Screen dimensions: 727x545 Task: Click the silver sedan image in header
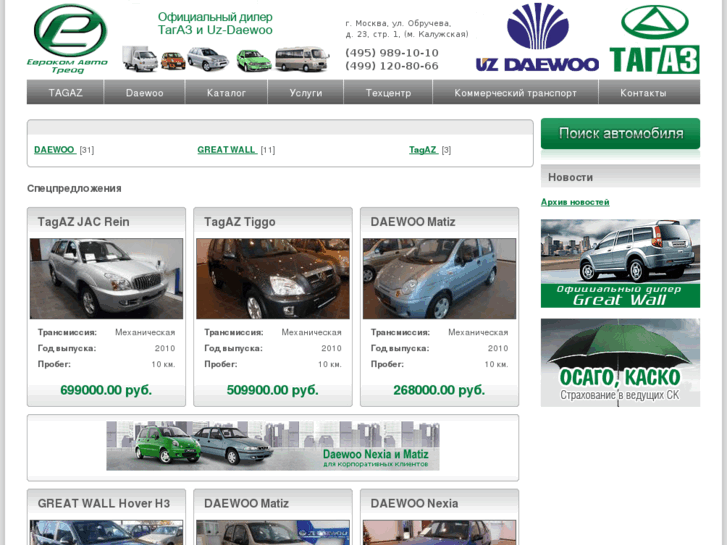pos(208,59)
